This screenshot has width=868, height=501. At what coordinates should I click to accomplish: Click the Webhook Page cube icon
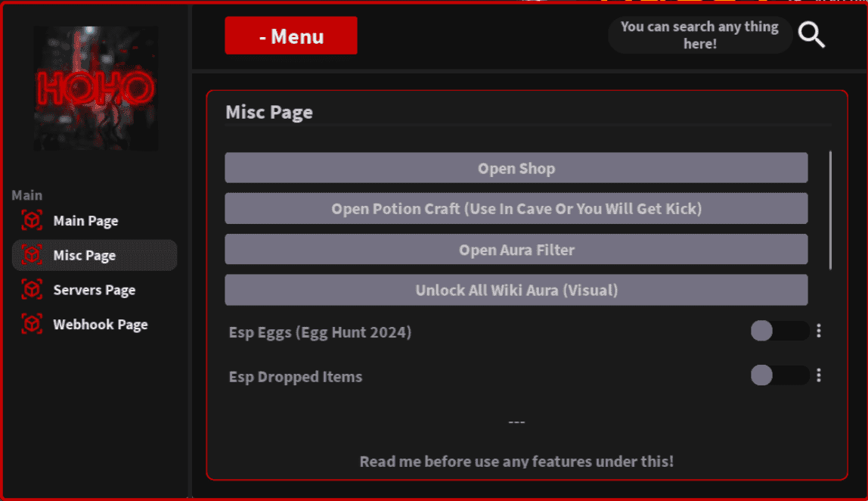[x=32, y=324]
